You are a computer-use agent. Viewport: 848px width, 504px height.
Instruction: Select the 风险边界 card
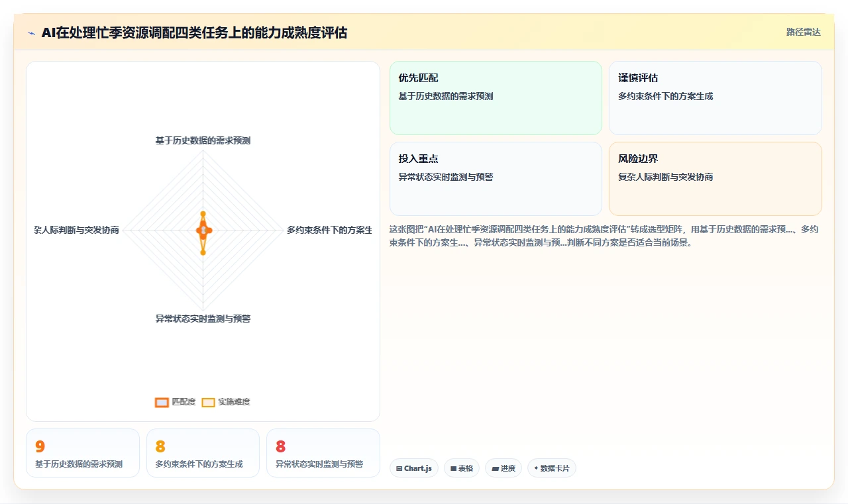pyautogui.click(x=715, y=179)
